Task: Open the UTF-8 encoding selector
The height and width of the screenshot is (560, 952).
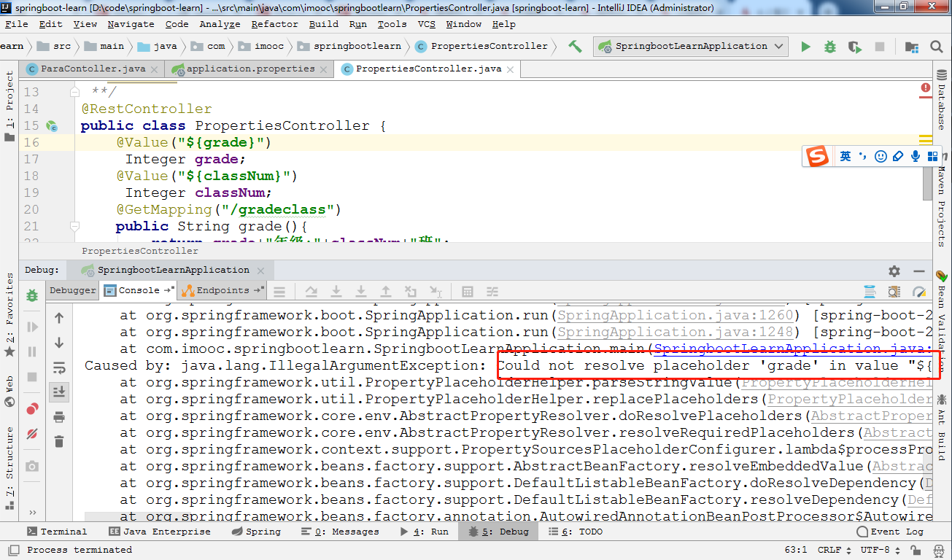Action: coord(880,550)
